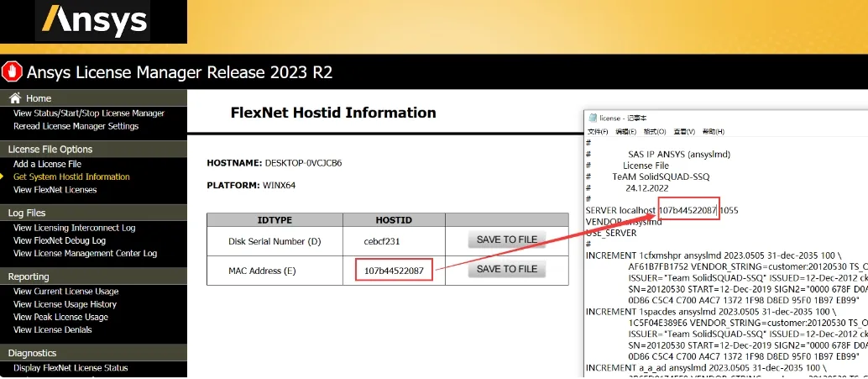Open View License Denials
868x379 pixels.
click(53, 329)
